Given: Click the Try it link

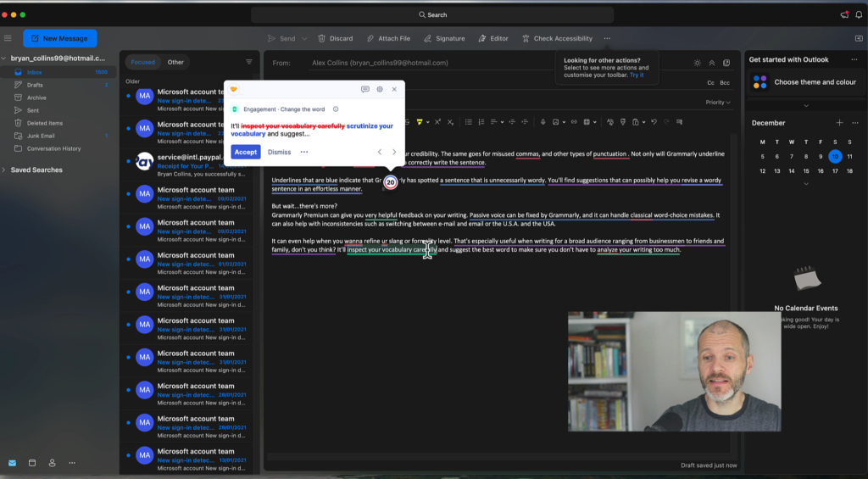Looking at the screenshot, I should pyautogui.click(x=637, y=75).
